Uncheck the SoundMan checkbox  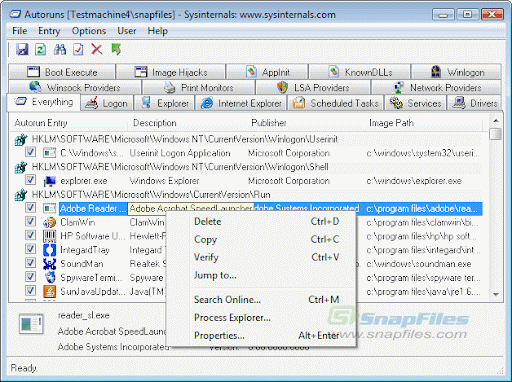[30, 263]
